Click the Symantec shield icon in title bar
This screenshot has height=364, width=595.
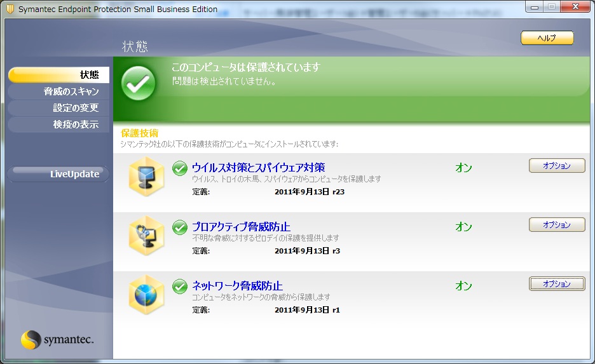coord(10,9)
